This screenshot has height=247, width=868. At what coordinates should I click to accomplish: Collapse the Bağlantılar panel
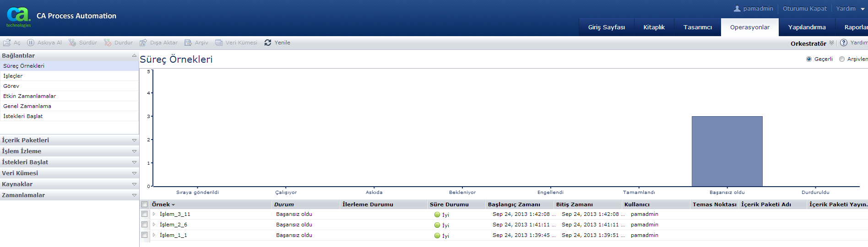[x=134, y=55]
